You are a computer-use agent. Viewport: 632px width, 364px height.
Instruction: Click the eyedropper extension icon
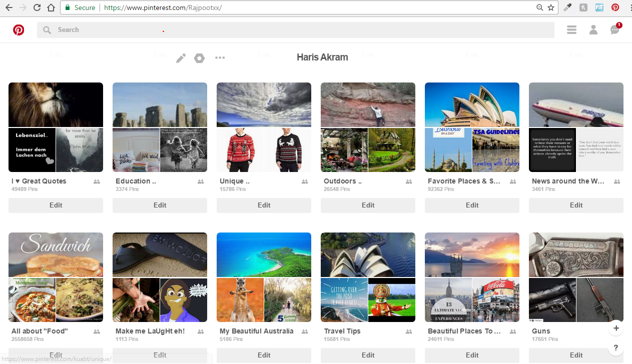point(567,7)
